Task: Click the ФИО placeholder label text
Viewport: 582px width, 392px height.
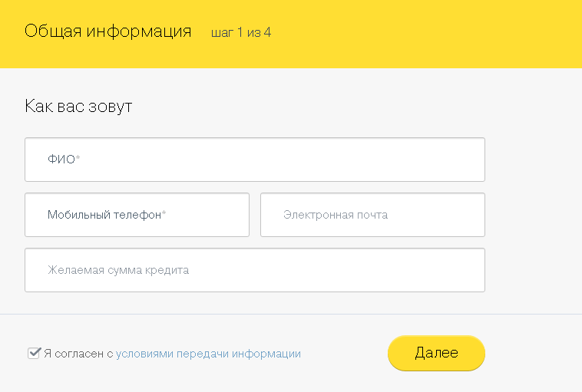Action: (x=61, y=160)
